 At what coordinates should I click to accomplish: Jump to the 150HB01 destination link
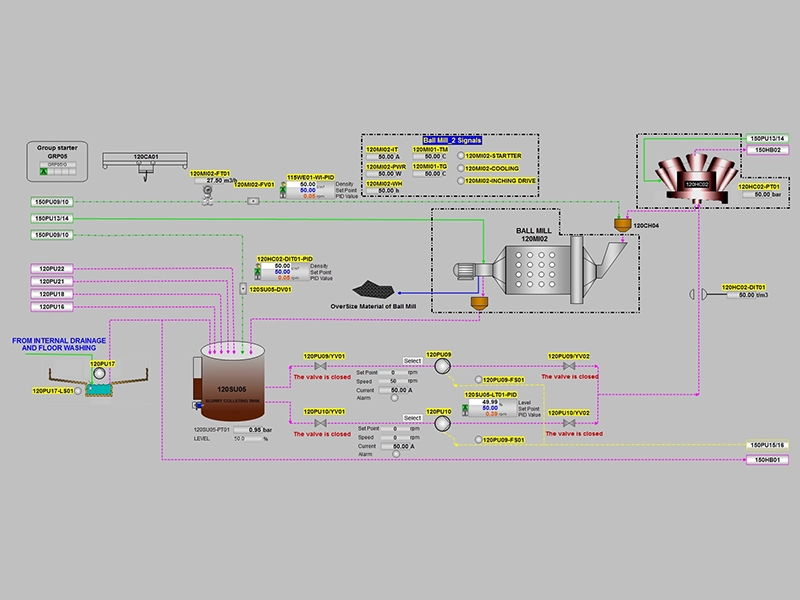click(x=767, y=460)
